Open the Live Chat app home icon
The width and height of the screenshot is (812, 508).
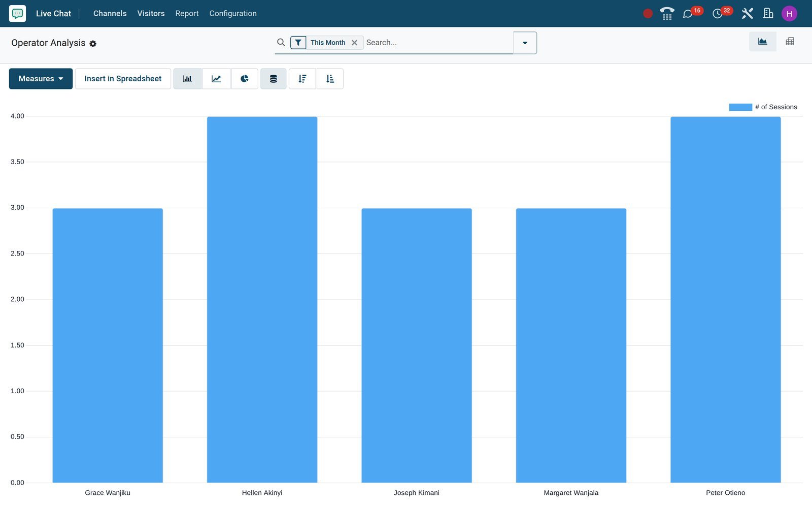(17, 14)
